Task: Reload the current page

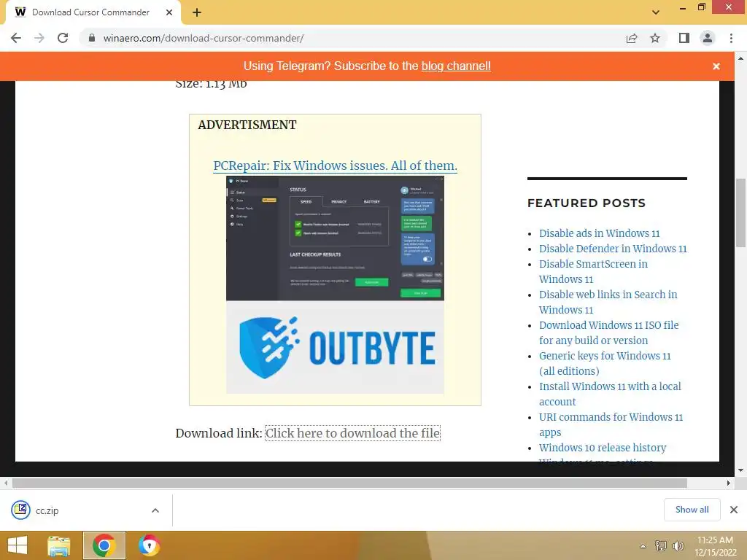Action: [63, 38]
